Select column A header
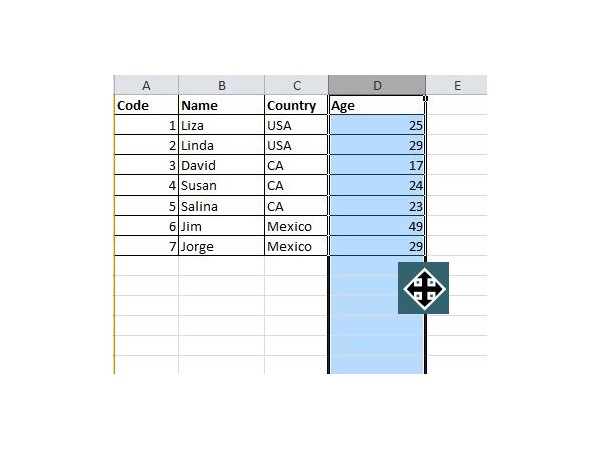Image resolution: width=600 pixels, height=450 pixels. point(146,85)
